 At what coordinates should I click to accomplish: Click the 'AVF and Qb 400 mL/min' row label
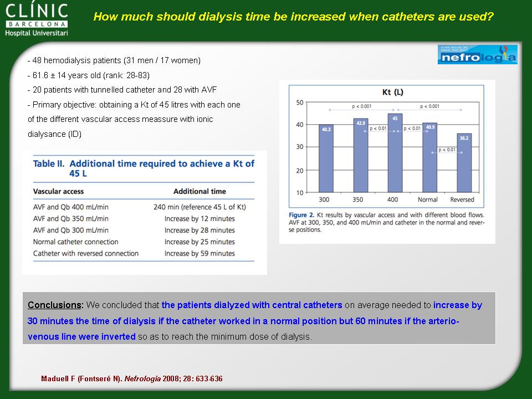click(71, 207)
